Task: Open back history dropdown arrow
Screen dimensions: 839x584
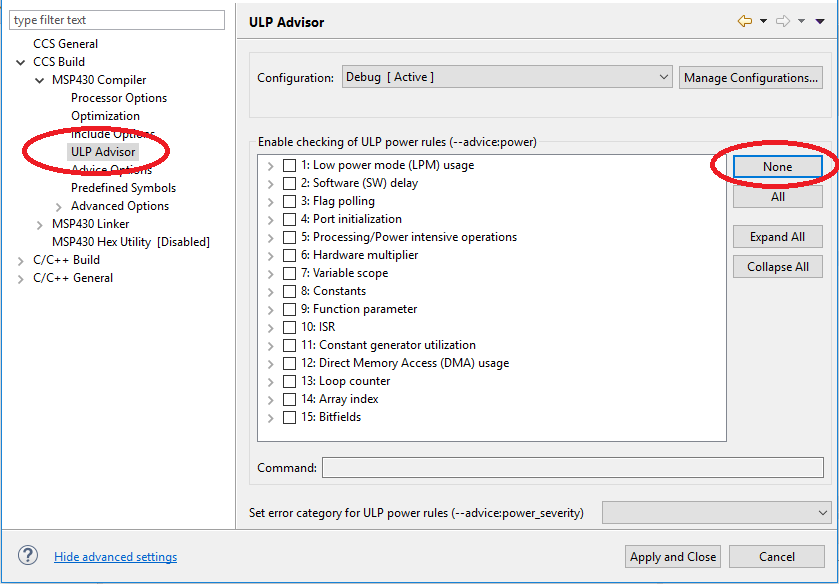Action: tap(763, 21)
